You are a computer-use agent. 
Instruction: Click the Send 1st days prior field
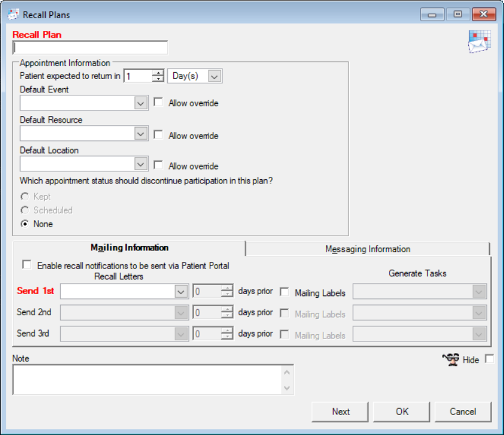pyautogui.click(x=207, y=292)
